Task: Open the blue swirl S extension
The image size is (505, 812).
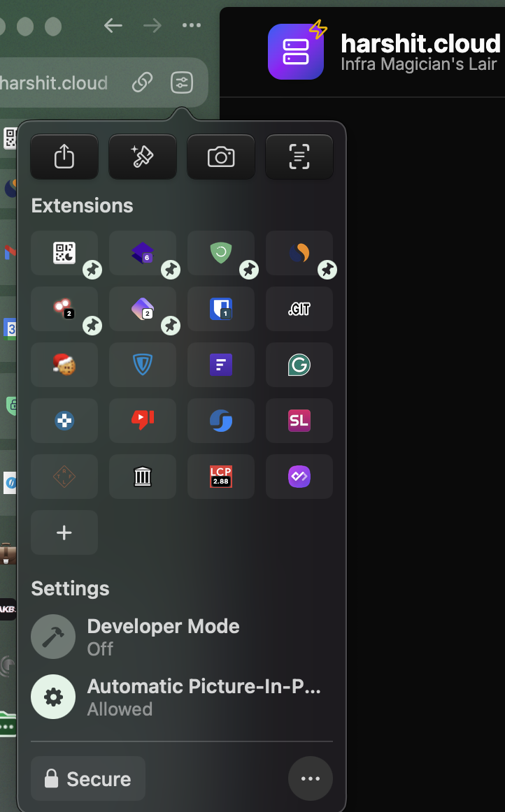Action: (x=221, y=421)
